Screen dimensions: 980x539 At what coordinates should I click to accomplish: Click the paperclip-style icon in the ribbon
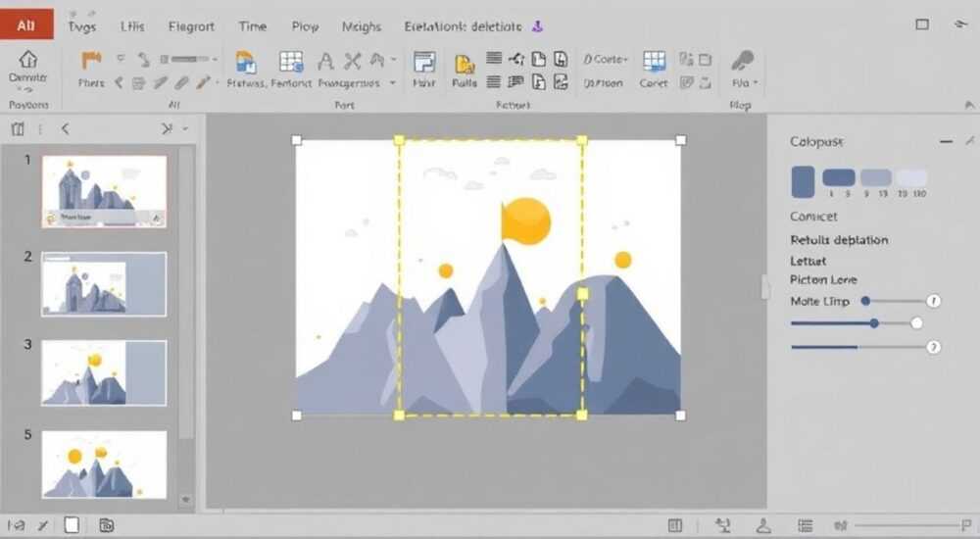tap(182, 82)
